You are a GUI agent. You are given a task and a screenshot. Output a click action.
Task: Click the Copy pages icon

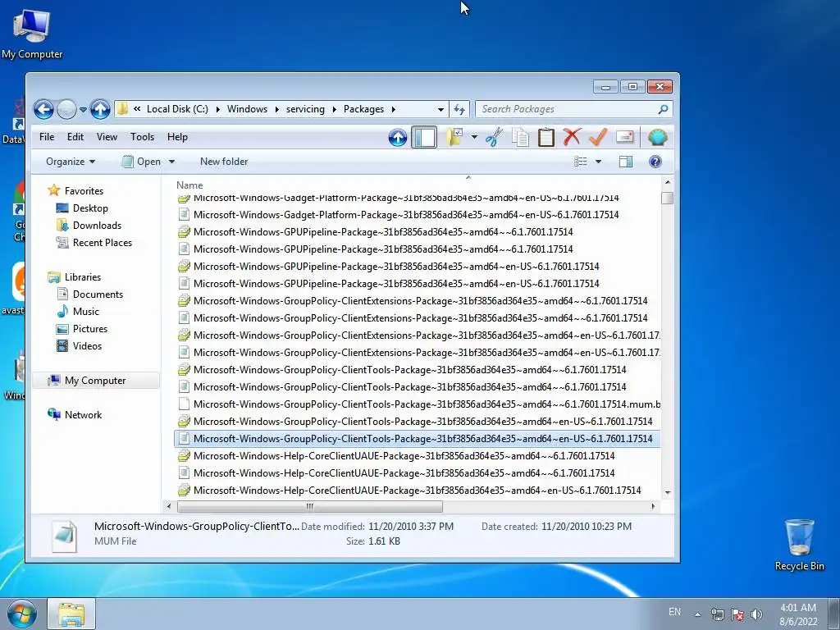pyautogui.click(x=520, y=137)
